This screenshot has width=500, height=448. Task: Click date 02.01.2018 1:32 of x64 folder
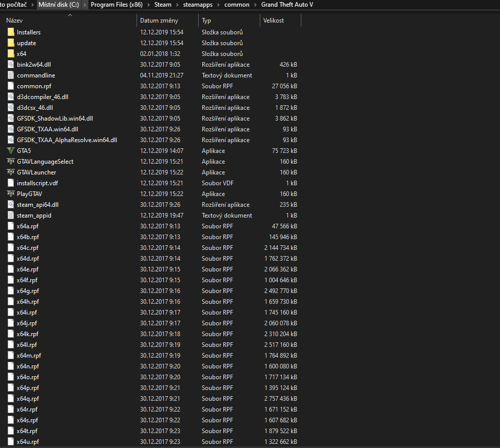[x=160, y=54]
